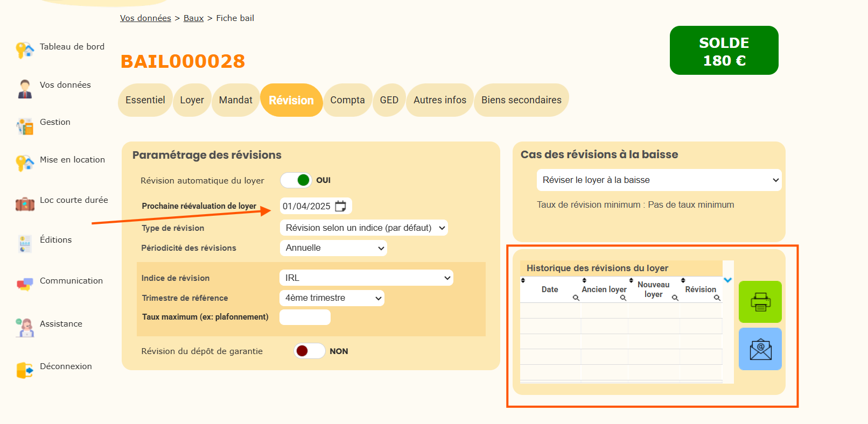The width and height of the screenshot is (868, 424).
Task: Open Communication chat bubbles icon
Action: (x=25, y=284)
